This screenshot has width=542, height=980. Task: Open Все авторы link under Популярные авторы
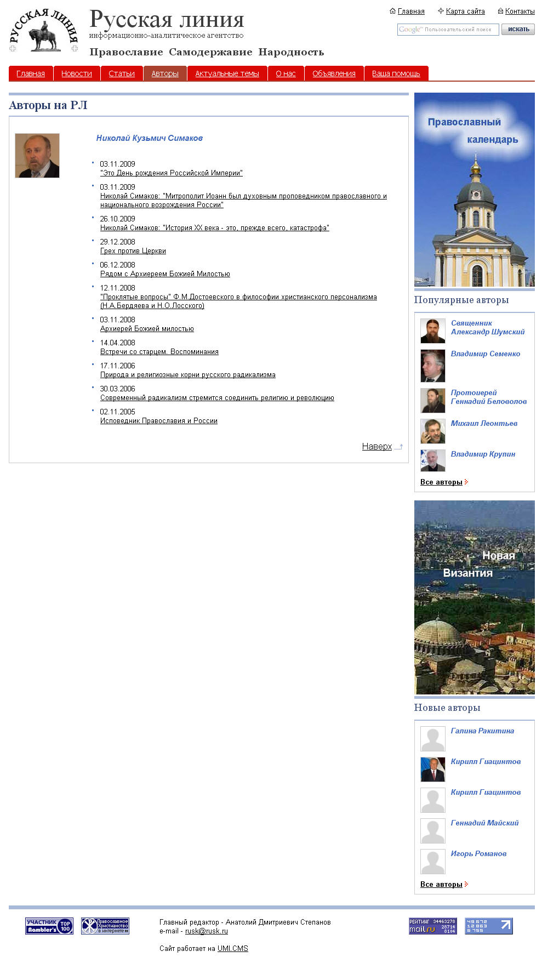pyautogui.click(x=441, y=482)
